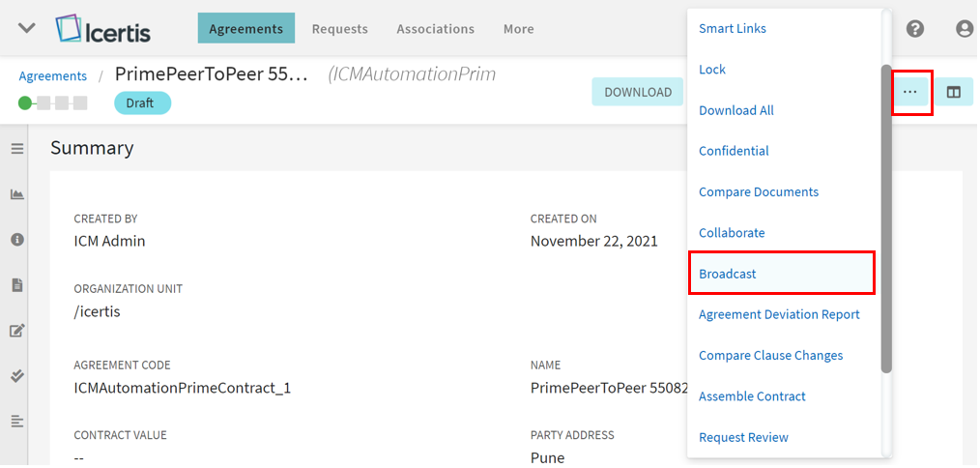The height and width of the screenshot is (468, 980).
Task: Click the double checkmark icon in sidebar
Action: [x=16, y=376]
